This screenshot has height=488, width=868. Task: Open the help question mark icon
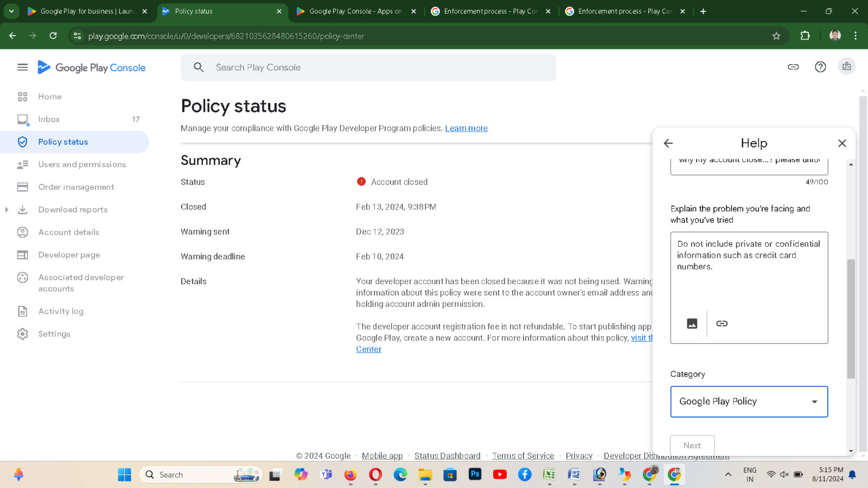[820, 67]
